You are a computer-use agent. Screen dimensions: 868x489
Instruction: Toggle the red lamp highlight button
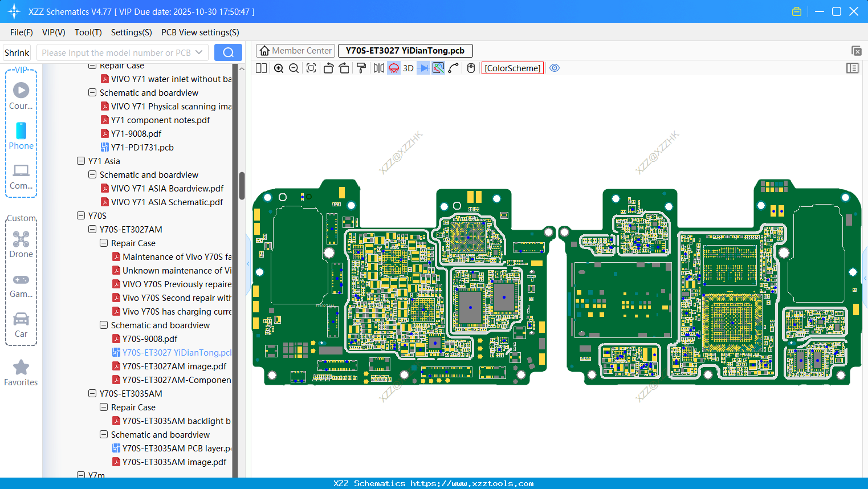(x=394, y=68)
